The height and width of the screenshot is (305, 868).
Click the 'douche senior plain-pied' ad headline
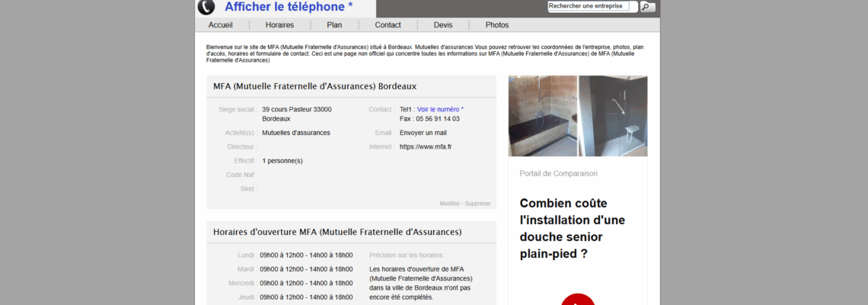pos(572,228)
